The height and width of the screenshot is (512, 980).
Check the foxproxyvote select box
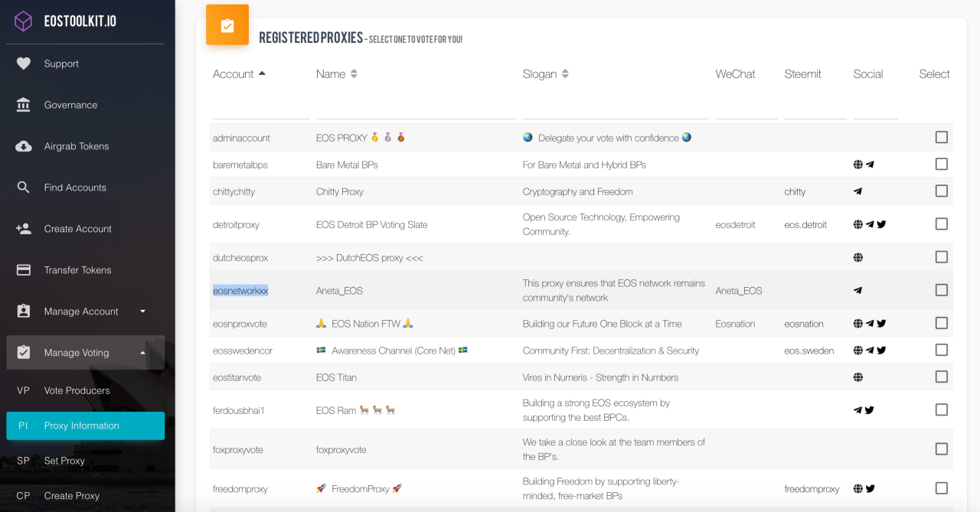point(941,449)
